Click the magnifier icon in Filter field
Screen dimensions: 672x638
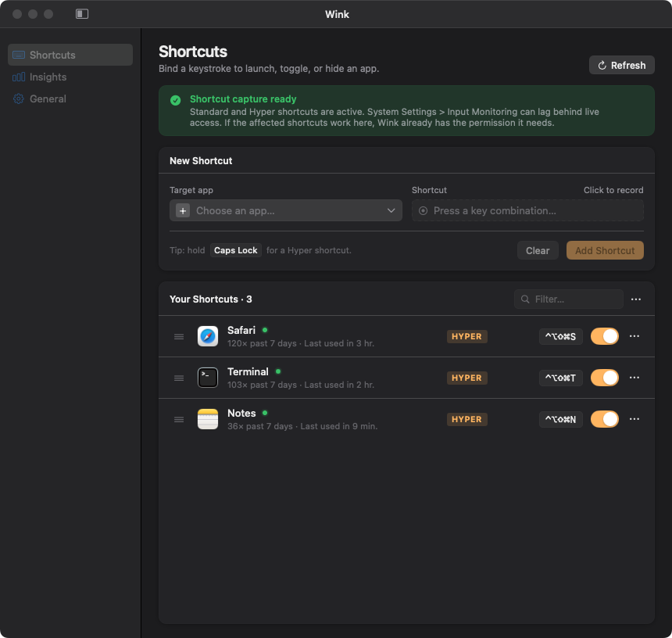click(x=525, y=299)
